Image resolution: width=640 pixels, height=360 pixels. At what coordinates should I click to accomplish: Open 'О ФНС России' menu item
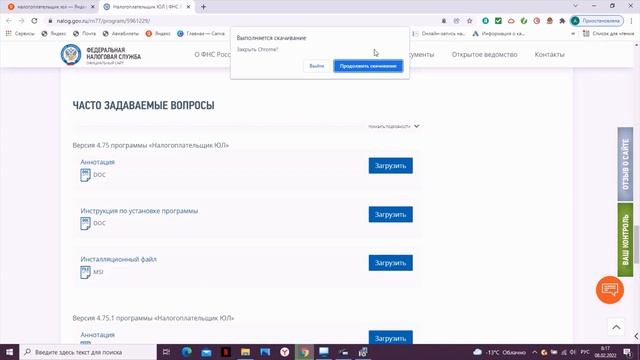tap(213, 54)
